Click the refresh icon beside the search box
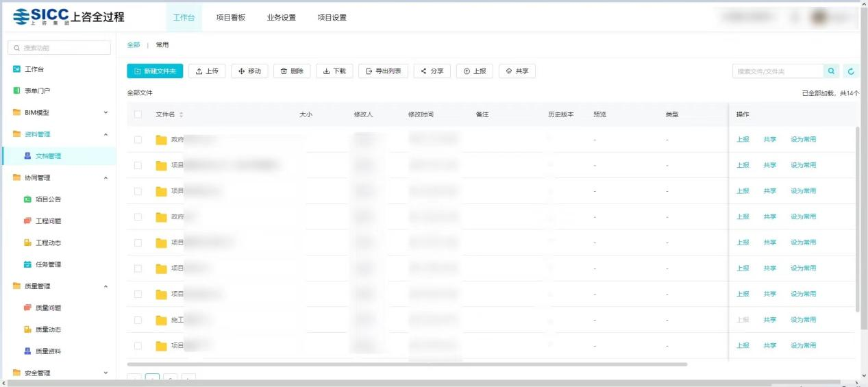The image size is (868, 387). 851,71
